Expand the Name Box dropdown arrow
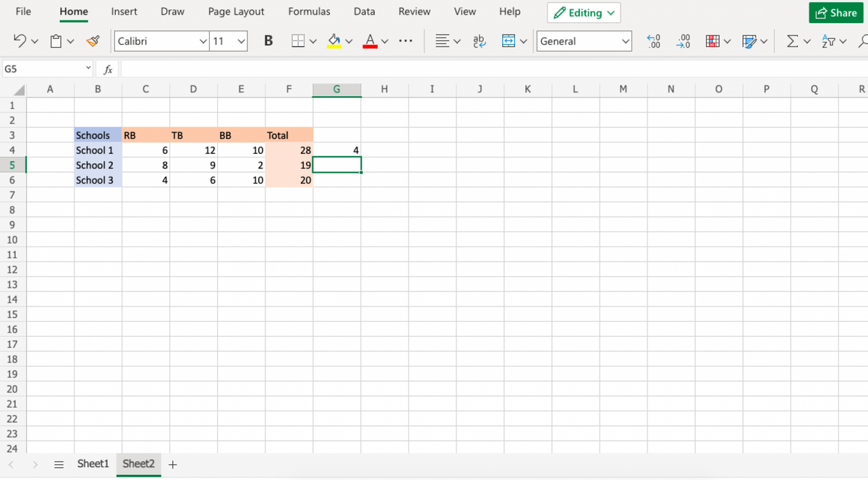Image resolution: width=868 pixels, height=480 pixels. click(88, 69)
